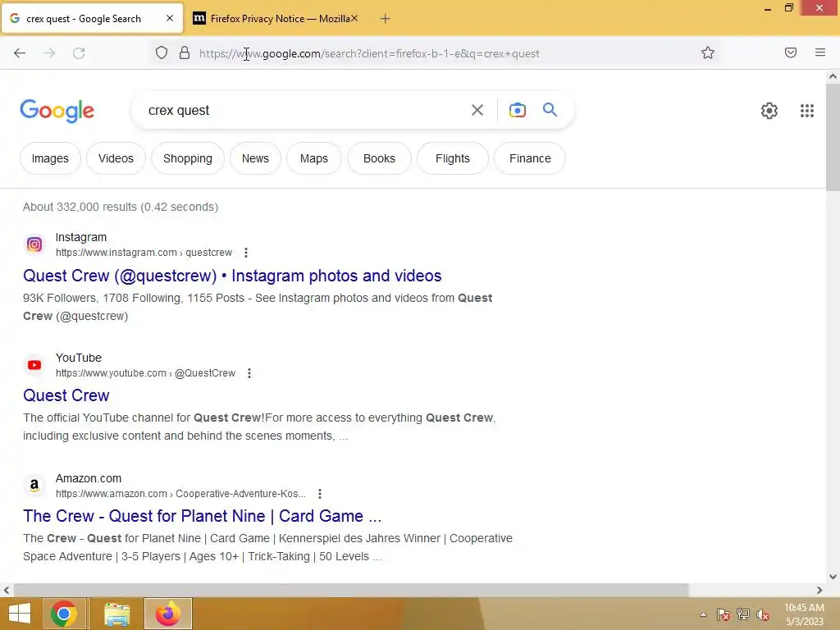The height and width of the screenshot is (630, 840).
Task: Click the scroll up arrow
Action: pyautogui.click(x=833, y=76)
